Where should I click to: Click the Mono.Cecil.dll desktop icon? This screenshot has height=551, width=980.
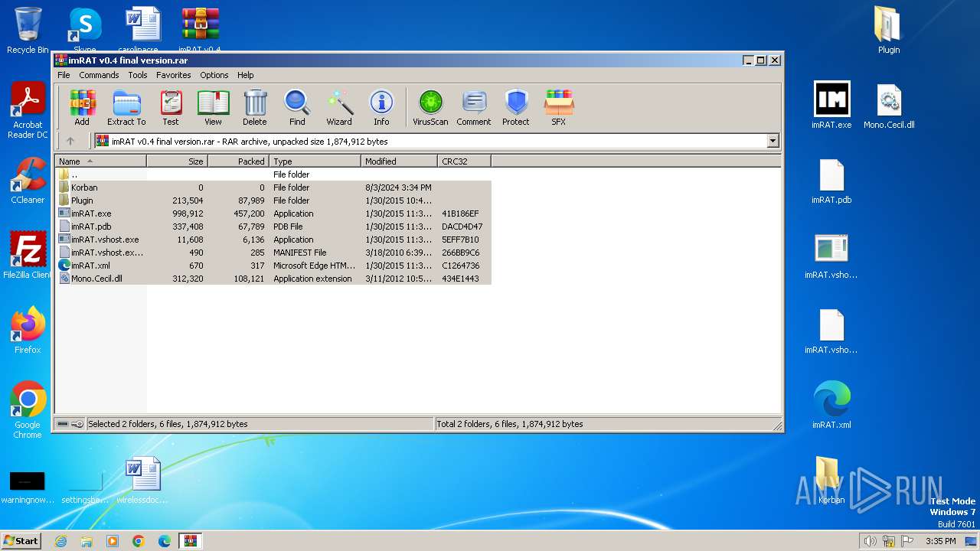[x=889, y=106]
